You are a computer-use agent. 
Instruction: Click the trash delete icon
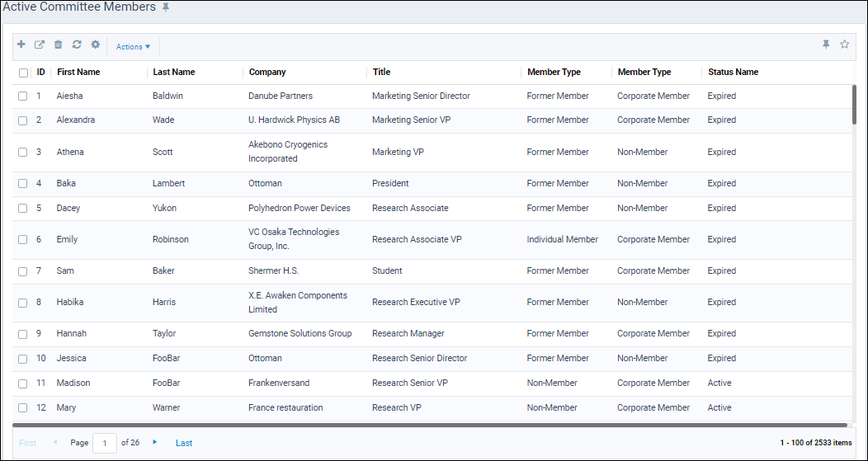58,45
